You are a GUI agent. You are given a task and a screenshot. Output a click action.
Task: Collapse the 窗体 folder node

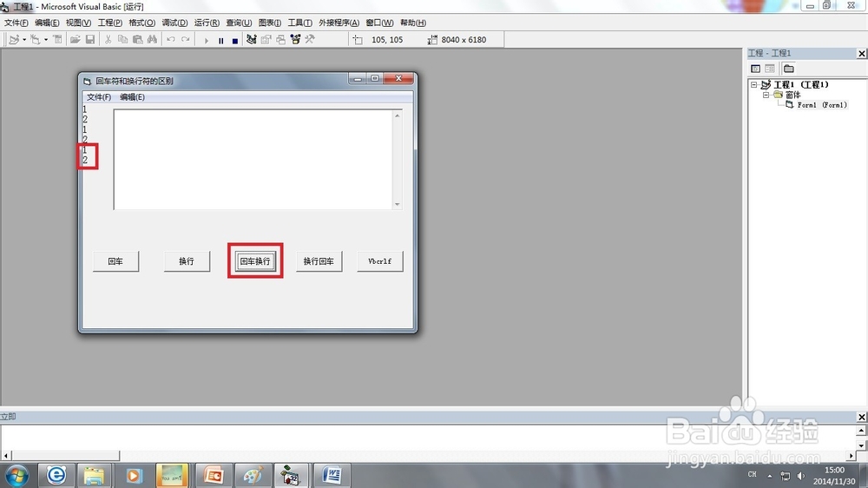pyautogui.click(x=766, y=95)
